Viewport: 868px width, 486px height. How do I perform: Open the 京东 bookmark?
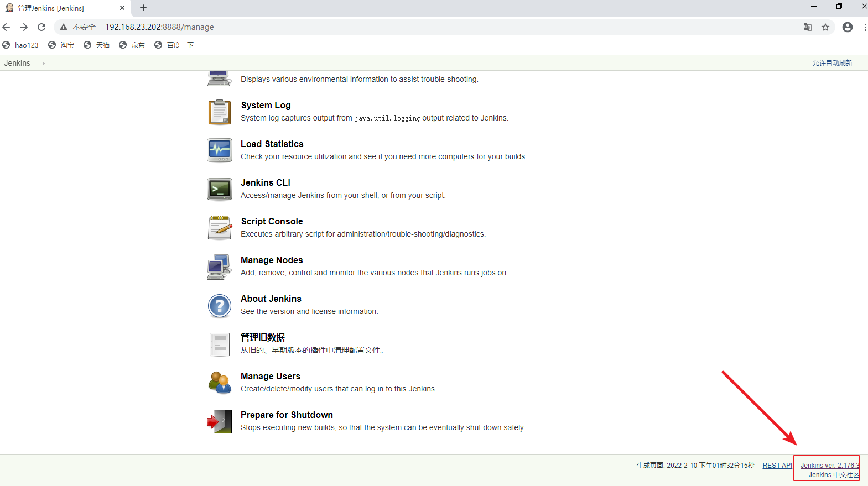click(132, 45)
